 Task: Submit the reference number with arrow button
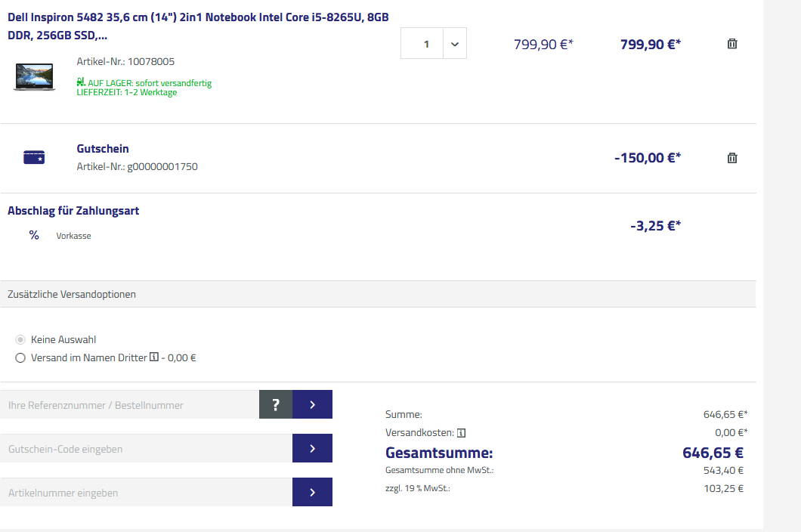pyautogui.click(x=312, y=405)
